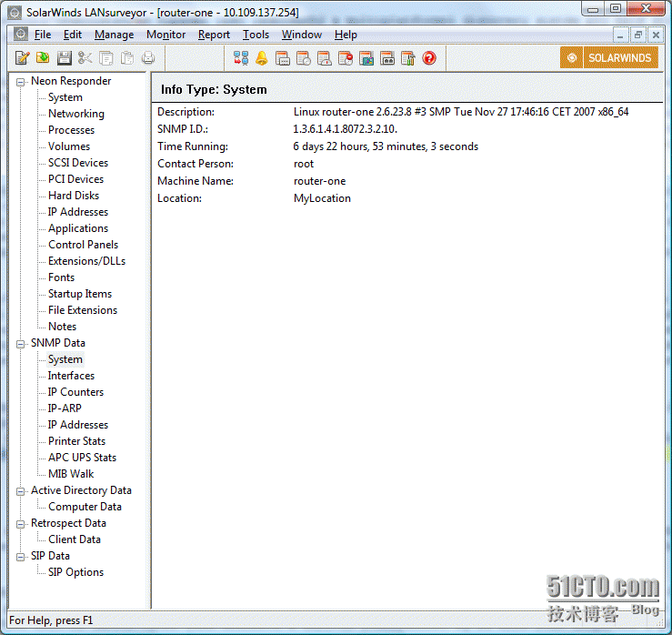
Task: Select Extensions/DLLs in the tree
Action: pos(87,261)
